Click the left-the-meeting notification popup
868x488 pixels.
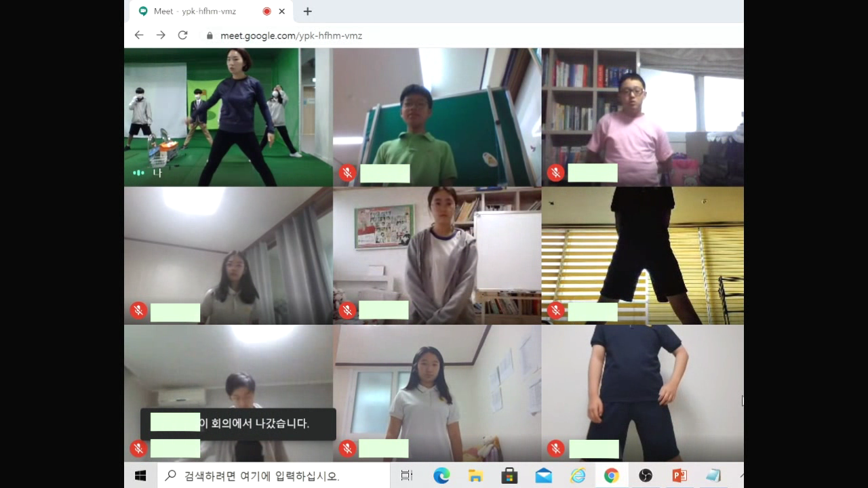[238, 424]
